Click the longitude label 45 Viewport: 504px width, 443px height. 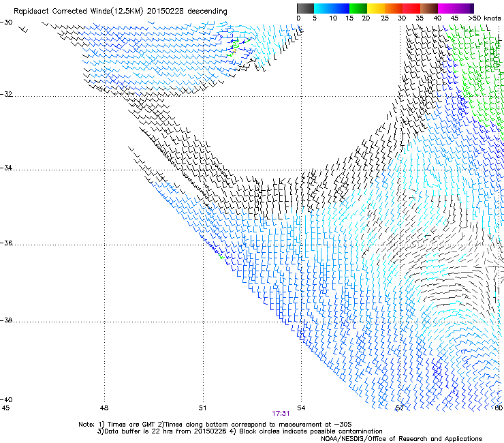tap(5, 408)
